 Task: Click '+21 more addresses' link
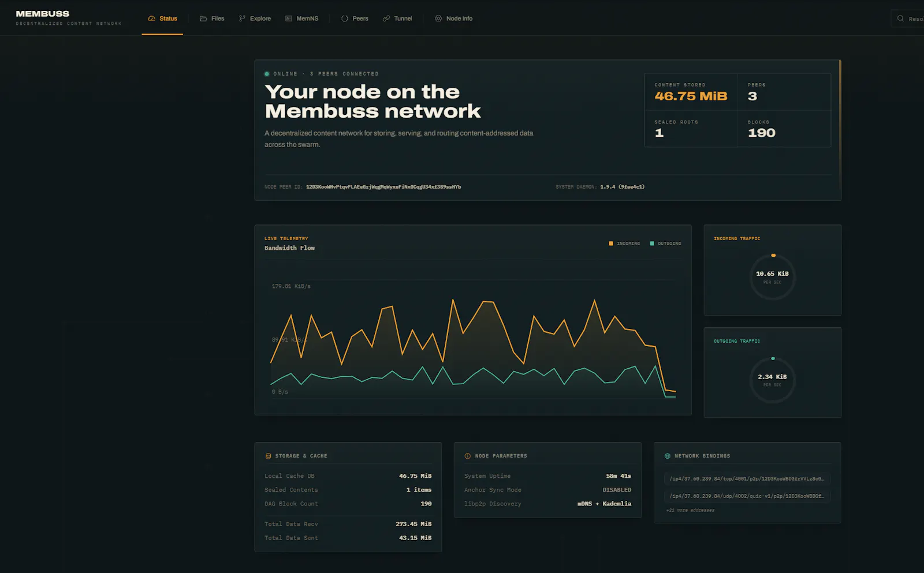click(x=690, y=510)
